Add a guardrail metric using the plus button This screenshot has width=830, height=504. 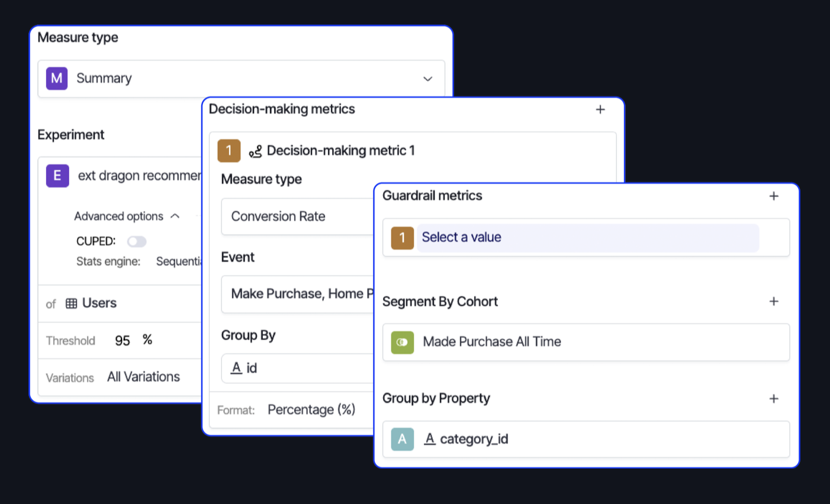(774, 196)
